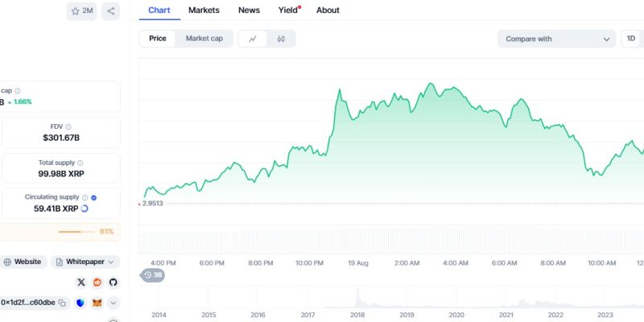
Task: Open Total supply info icon
Action: pyautogui.click(x=80, y=163)
